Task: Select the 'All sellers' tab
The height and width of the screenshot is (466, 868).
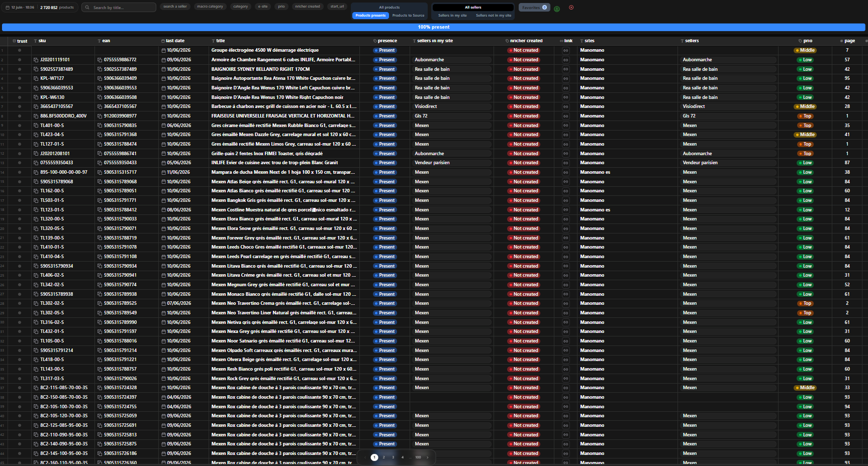Action: pyautogui.click(x=473, y=8)
